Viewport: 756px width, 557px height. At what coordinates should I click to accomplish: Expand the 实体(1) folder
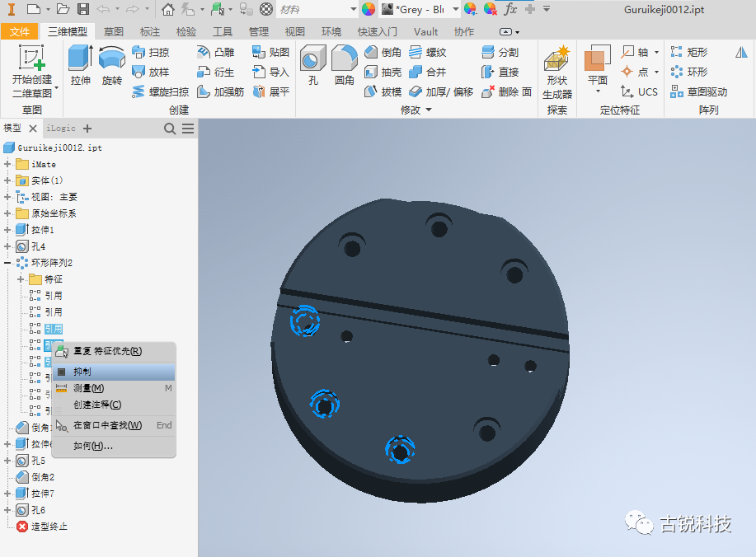coord(7,180)
